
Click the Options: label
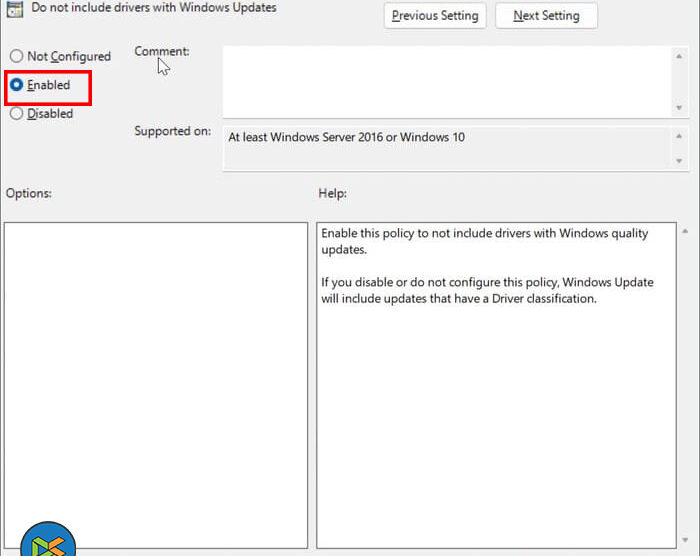[29, 193]
